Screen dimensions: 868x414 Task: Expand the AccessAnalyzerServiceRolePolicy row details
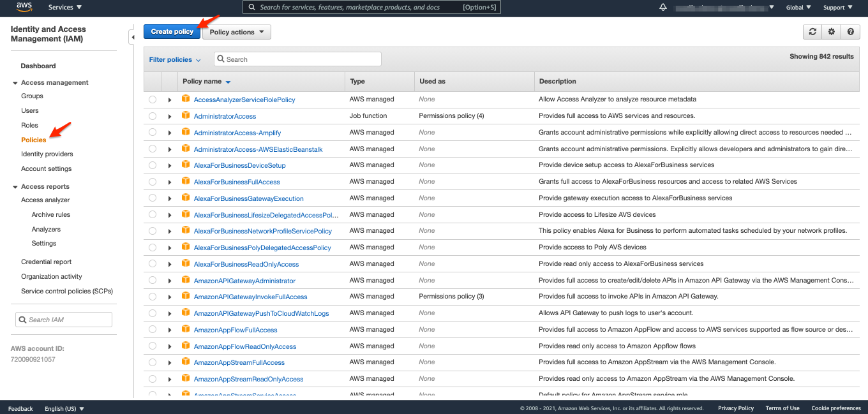click(x=170, y=100)
